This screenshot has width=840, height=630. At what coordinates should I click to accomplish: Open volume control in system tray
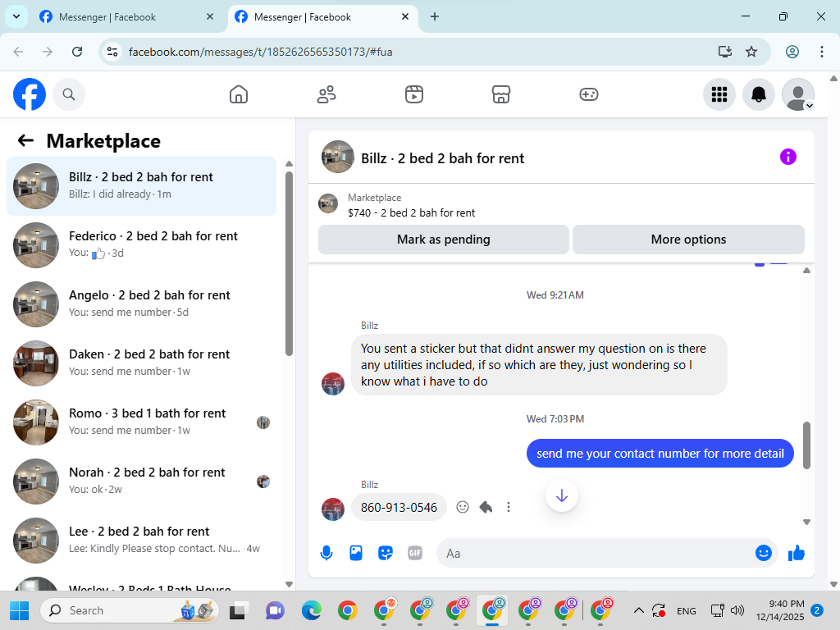[x=737, y=610]
